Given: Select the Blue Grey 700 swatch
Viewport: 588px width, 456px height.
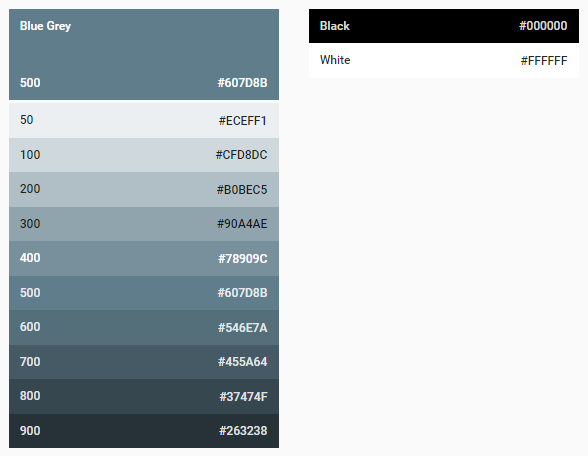Looking at the screenshot, I should [x=144, y=362].
